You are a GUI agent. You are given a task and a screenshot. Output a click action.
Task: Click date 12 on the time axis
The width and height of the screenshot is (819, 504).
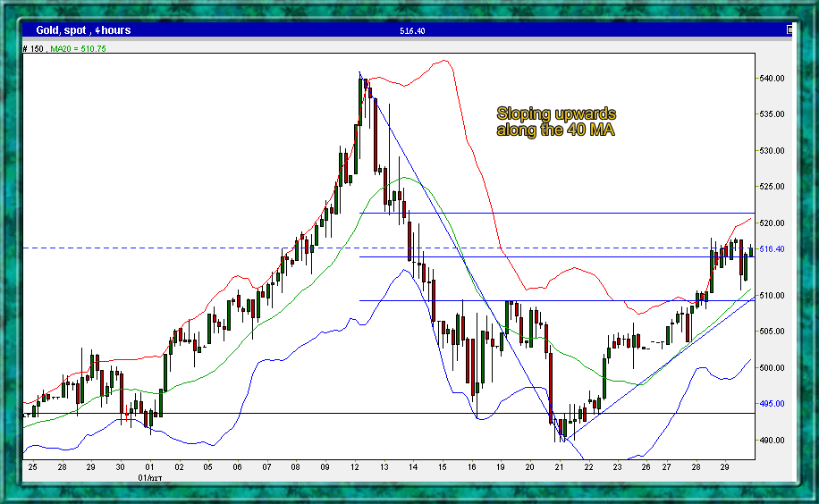(x=356, y=467)
